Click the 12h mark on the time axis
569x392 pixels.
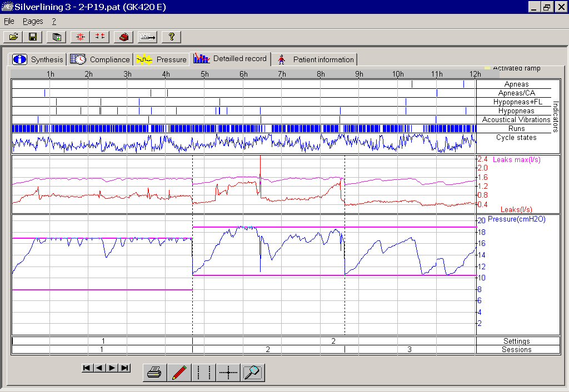pyautogui.click(x=475, y=74)
